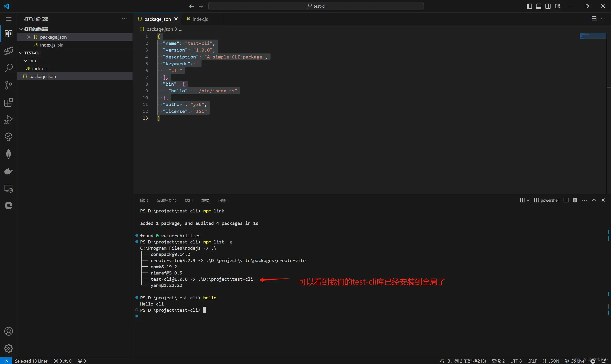This screenshot has width=611, height=364.
Task: Click the test-cli search box
Action: click(316, 6)
